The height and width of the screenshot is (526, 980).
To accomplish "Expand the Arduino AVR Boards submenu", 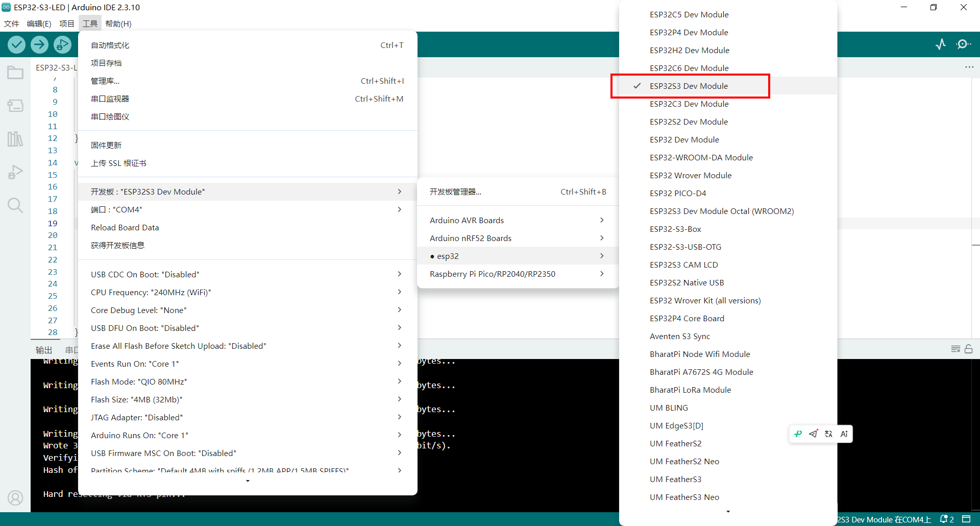I will click(x=518, y=220).
